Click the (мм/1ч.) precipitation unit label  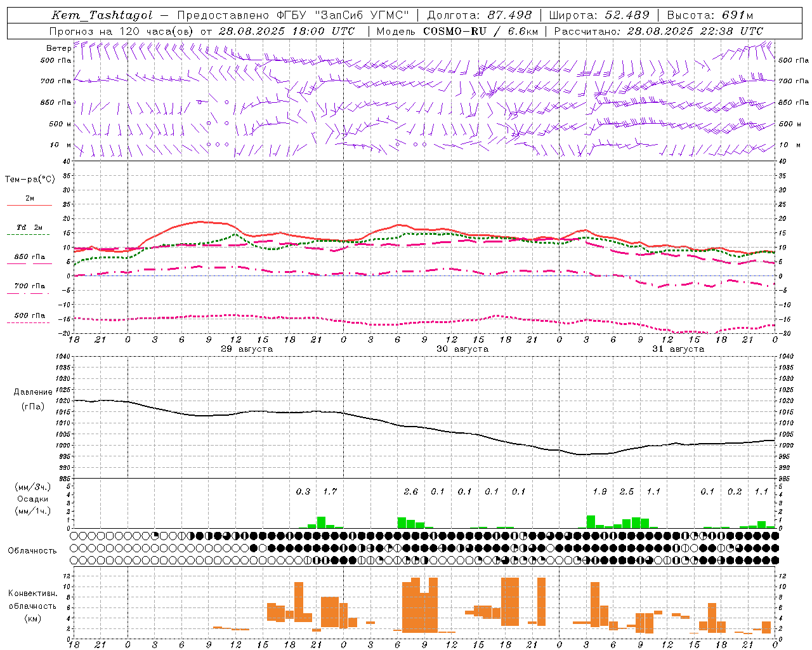click(33, 511)
